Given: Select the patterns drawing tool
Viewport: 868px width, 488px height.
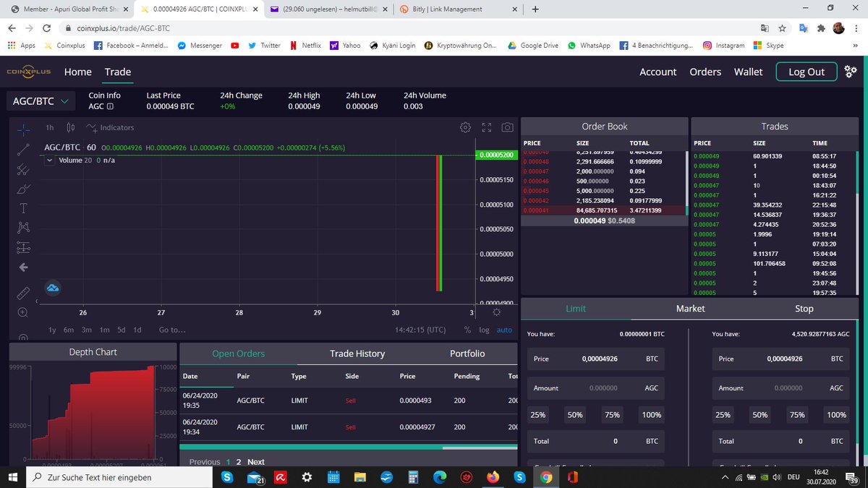Looking at the screenshot, I should [23, 228].
